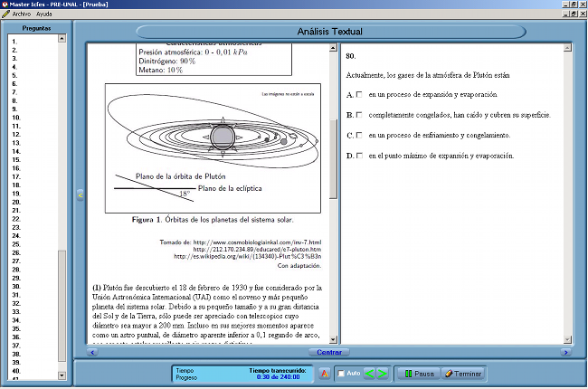Select question 12 in Preguntas list
588x389 pixels.
point(16,134)
